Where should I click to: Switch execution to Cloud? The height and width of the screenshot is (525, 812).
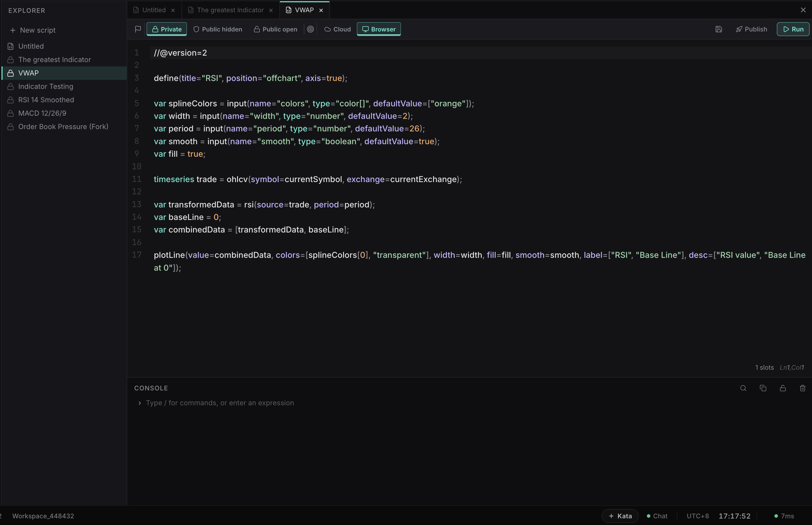pyautogui.click(x=337, y=29)
